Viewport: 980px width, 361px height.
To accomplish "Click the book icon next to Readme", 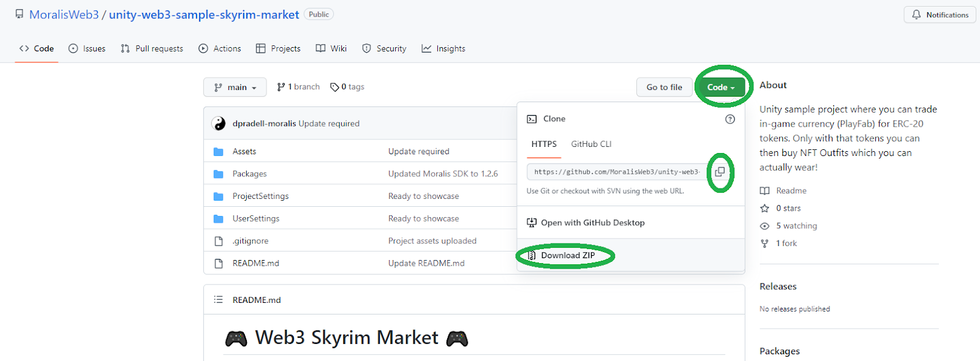I will [764, 191].
